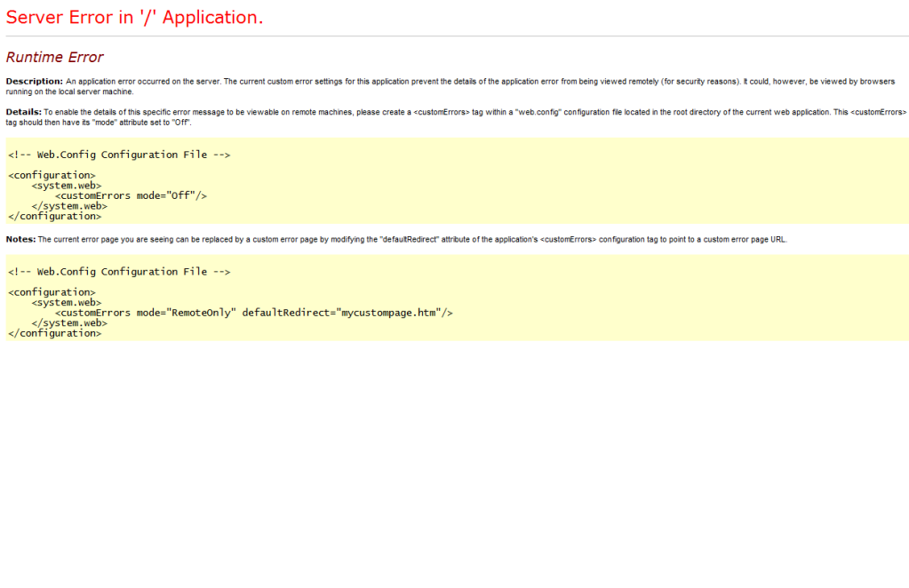Screen dimensions: 909x588
Task: Click the 'Server Error in '/' Application.' heading
Action: [x=134, y=18]
